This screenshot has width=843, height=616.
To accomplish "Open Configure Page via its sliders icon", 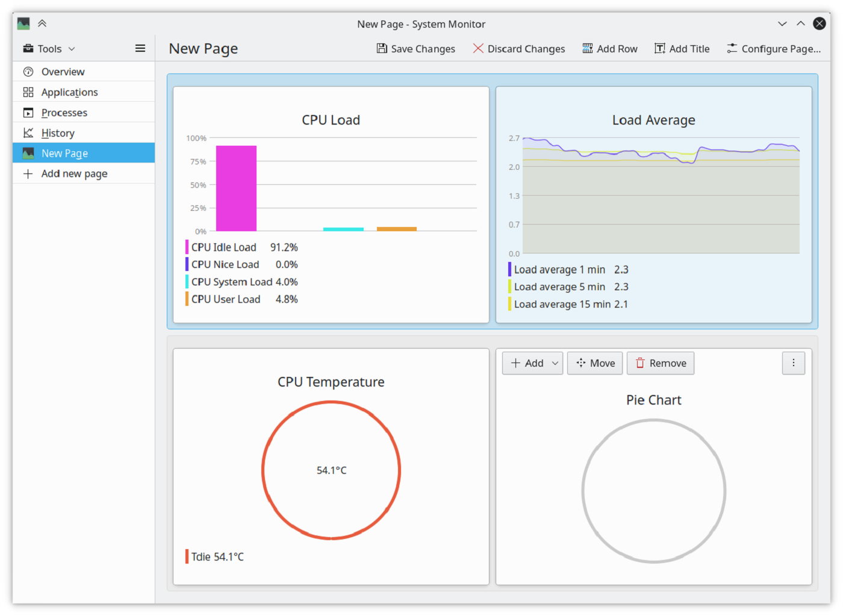I will click(x=732, y=48).
